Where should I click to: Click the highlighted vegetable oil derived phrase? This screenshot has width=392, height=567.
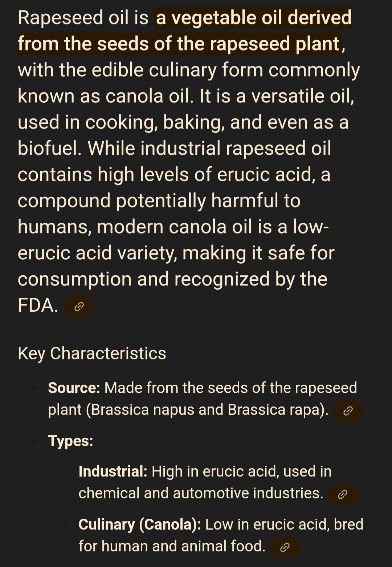point(253,18)
